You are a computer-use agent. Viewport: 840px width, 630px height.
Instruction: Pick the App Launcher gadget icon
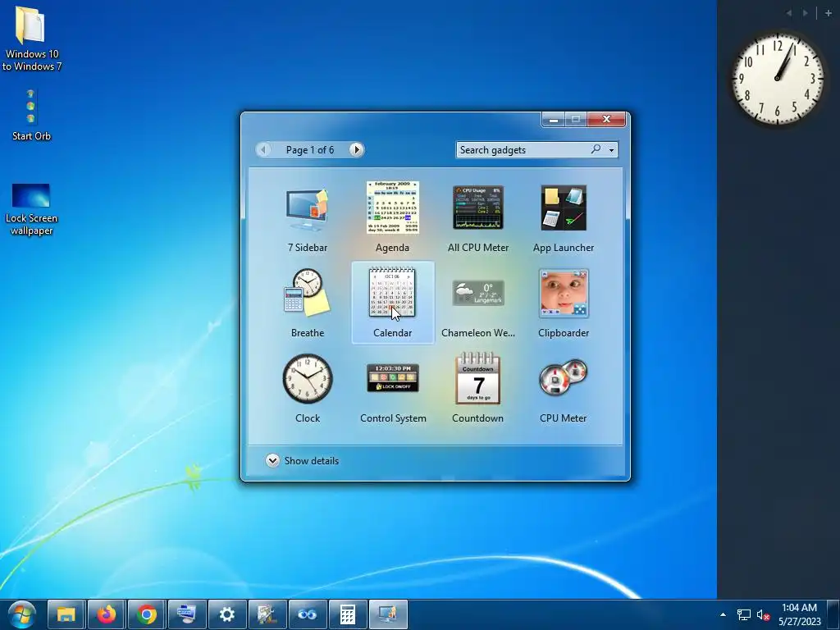564,208
